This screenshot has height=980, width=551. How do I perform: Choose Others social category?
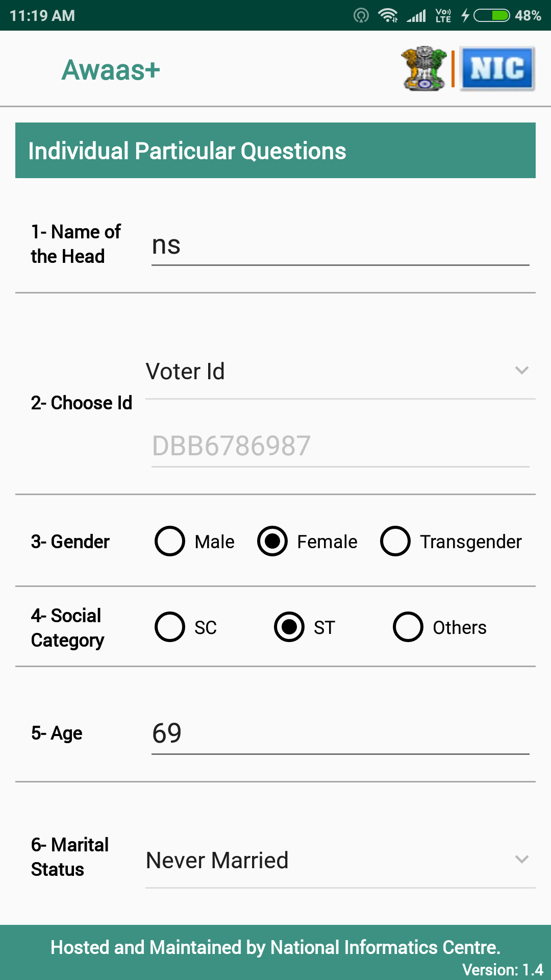[x=408, y=627]
